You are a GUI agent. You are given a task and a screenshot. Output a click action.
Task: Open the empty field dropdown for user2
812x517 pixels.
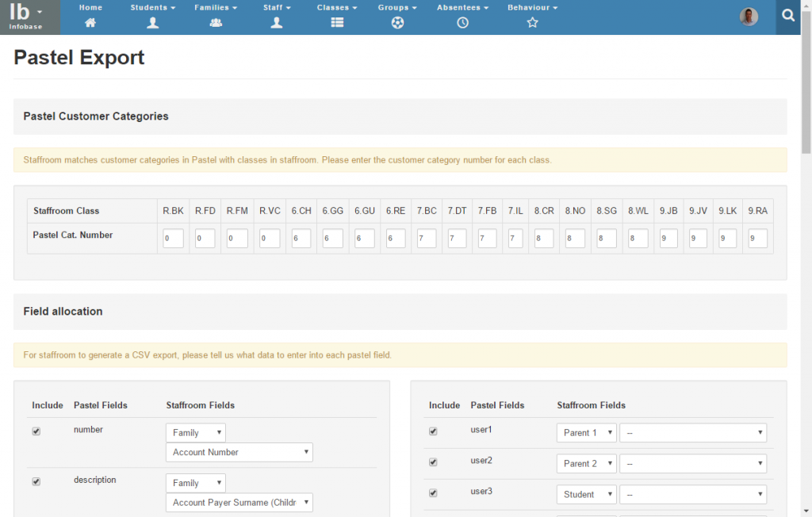click(x=693, y=464)
